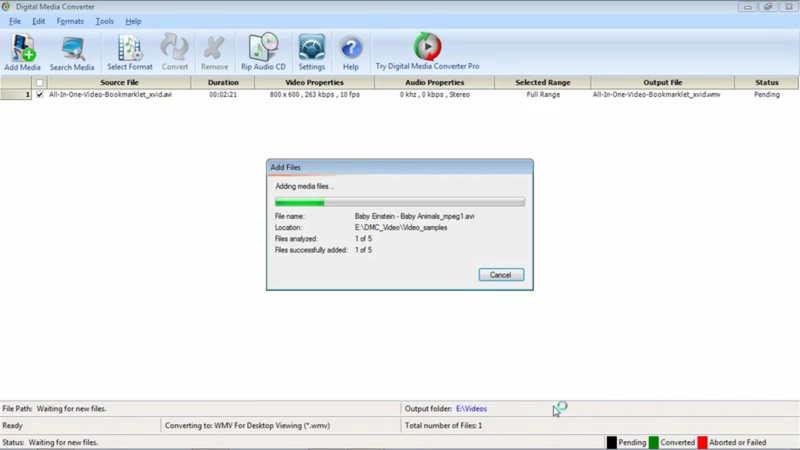
Task: Click the red Aborted or Failed swatch
Action: tap(703, 442)
